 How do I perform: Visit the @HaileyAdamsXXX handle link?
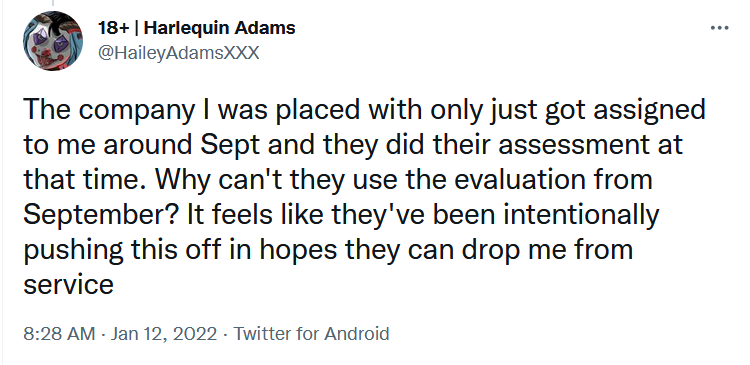(178, 53)
